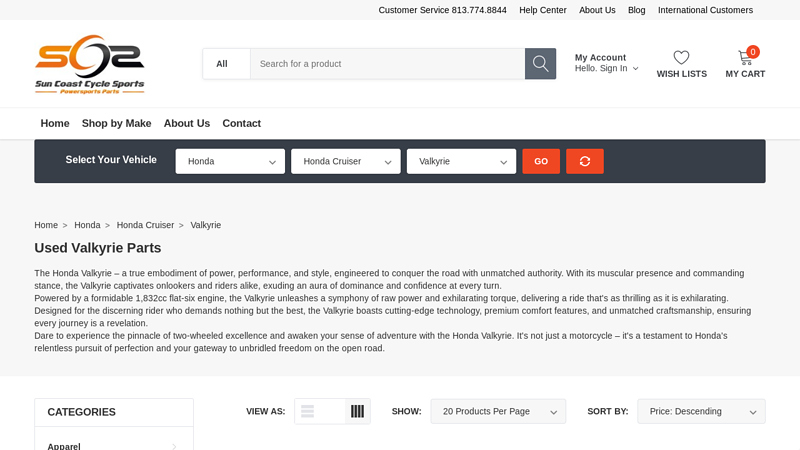800x450 pixels.
Task: Click the vehicle selector reset icon
Action: [585, 161]
